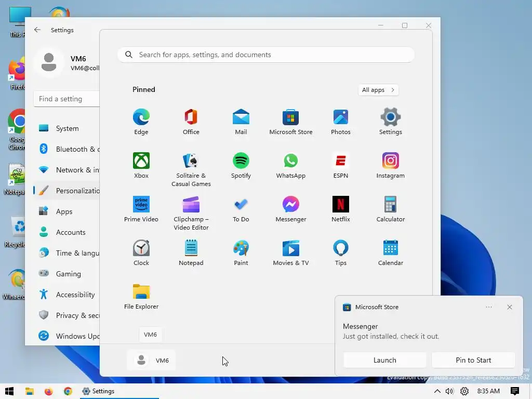Open Accessibility in Settings sidebar

[x=67, y=295]
